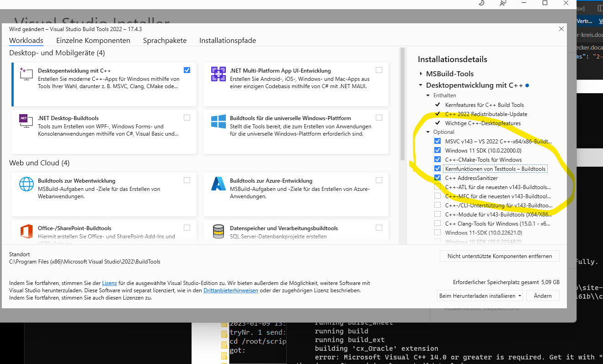Click the BuildTools install location path
Image resolution: width=603 pixels, height=364 pixels.
pos(85,262)
